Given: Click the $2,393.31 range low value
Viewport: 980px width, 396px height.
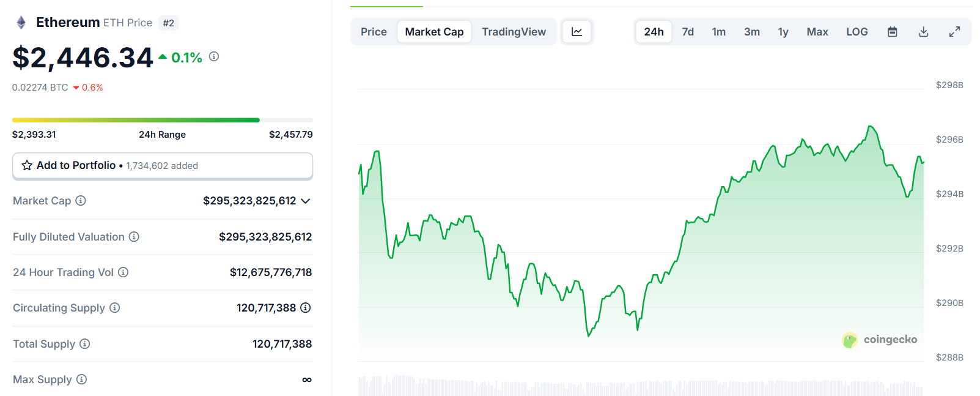Looking at the screenshot, I should coord(34,135).
